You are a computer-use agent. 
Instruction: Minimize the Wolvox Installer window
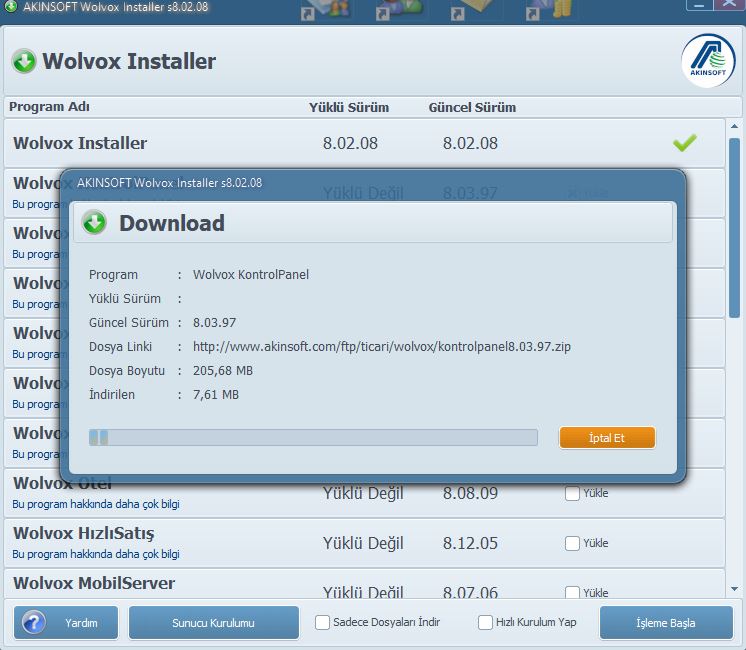(699, 5)
